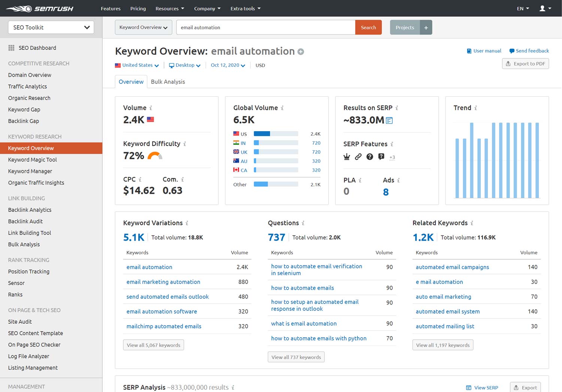Open Keyword Magic Tool in sidebar
The width and height of the screenshot is (562, 392).
click(33, 160)
